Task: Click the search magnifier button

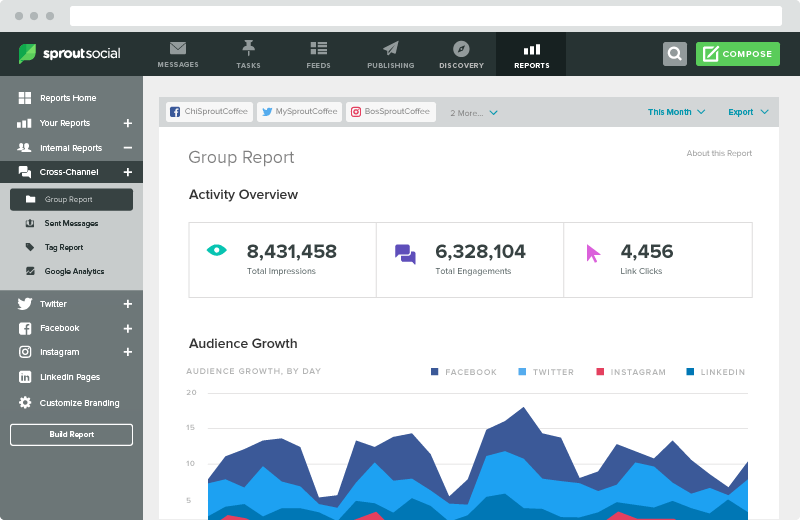Action: (x=675, y=54)
